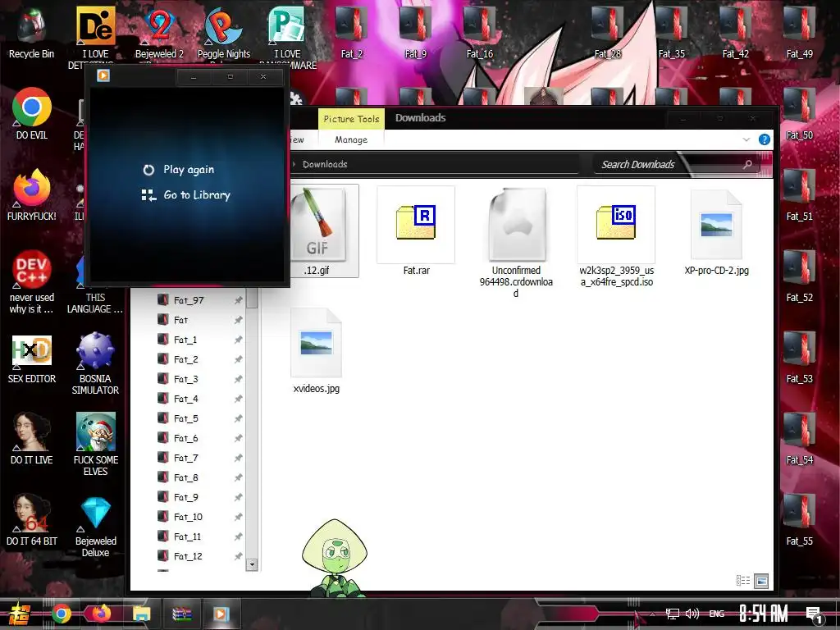Open the Fat_55 desktop icon
The image size is (840, 630).
[799, 519]
